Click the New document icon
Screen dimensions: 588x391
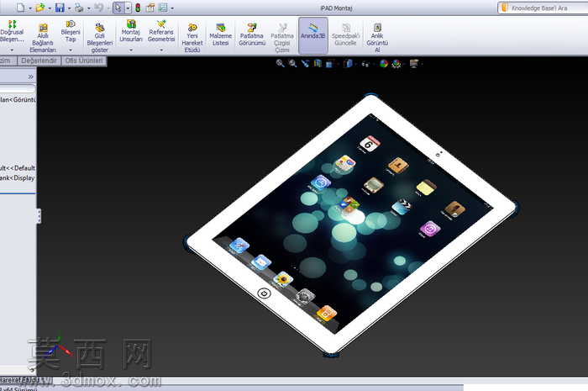21,8
